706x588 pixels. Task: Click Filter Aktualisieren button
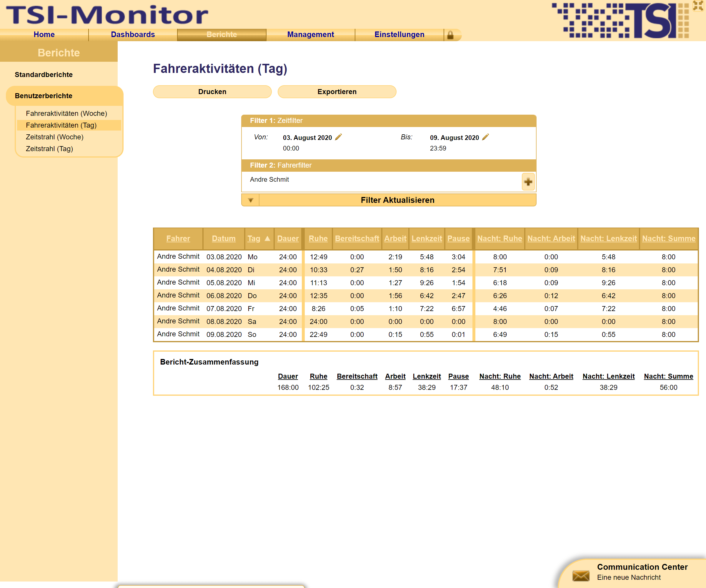pos(397,200)
